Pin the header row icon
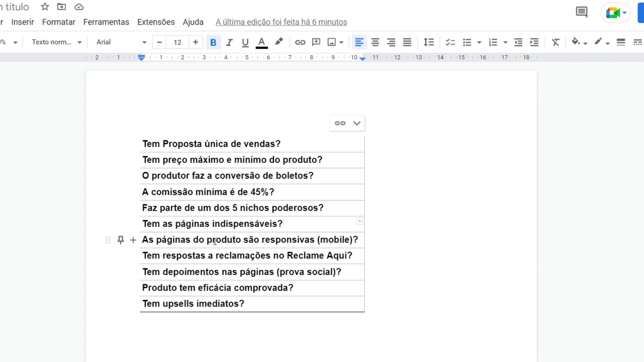This screenshot has height=362, width=644. [x=120, y=240]
